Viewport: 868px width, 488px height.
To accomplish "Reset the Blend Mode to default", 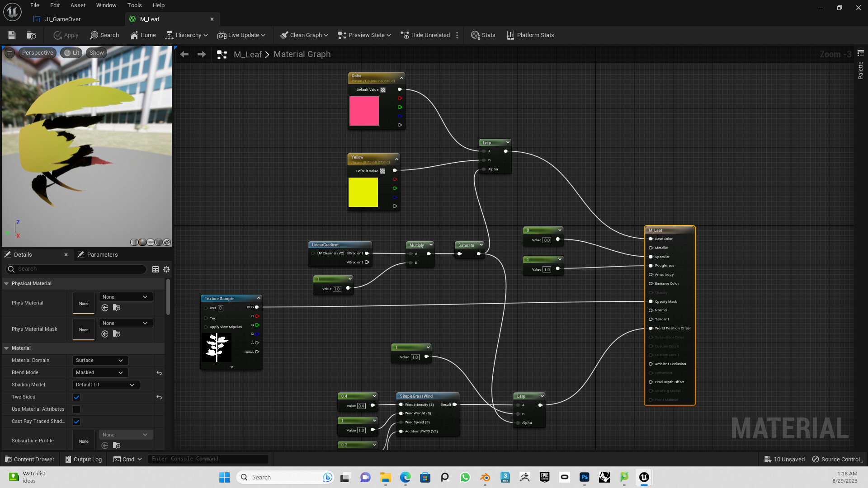I will click(159, 373).
